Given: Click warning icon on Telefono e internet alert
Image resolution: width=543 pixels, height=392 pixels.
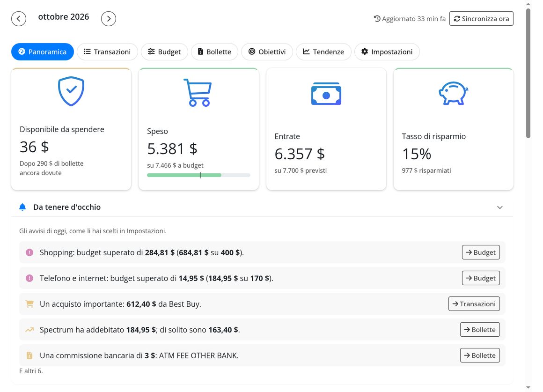Looking at the screenshot, I should coord(29,278).
